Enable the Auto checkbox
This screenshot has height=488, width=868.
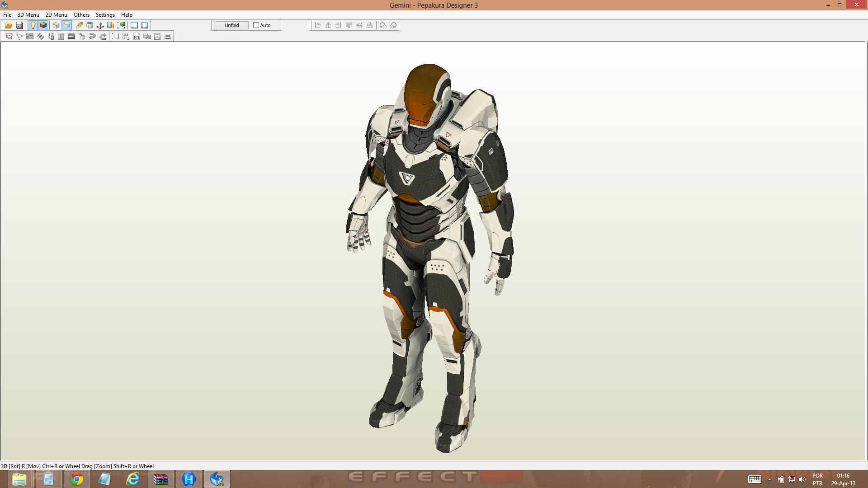click(256, 25)
